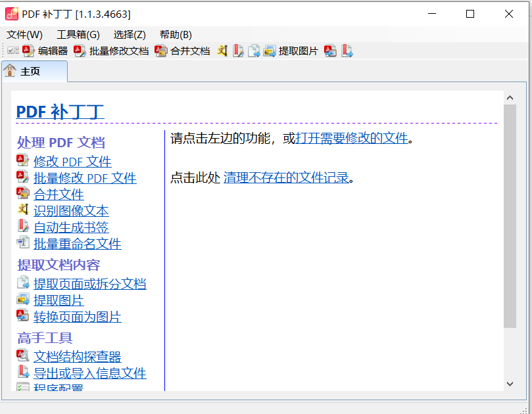Click the icon beside 提取页面或拆分文档
532x414 pixels.
click(23, 283)
